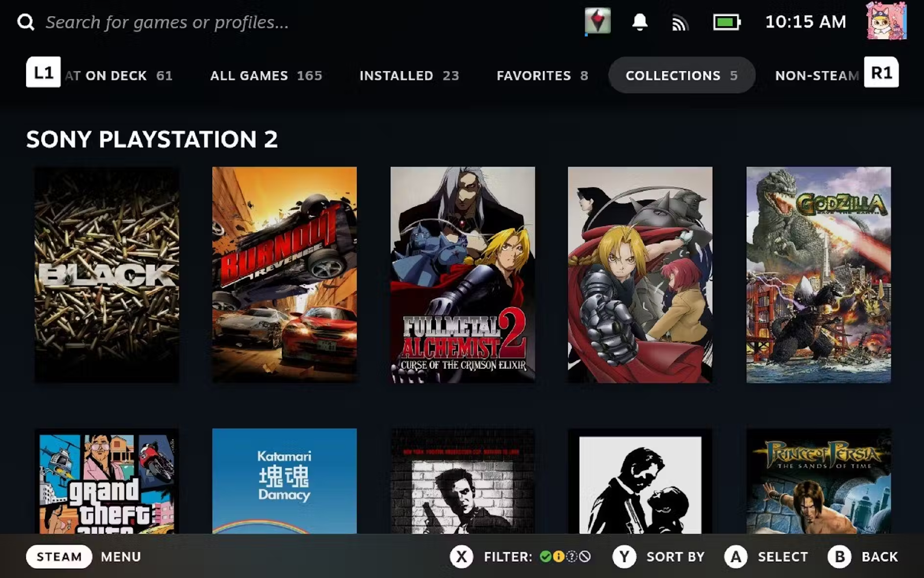Open the currently running game icon in header

598,22
